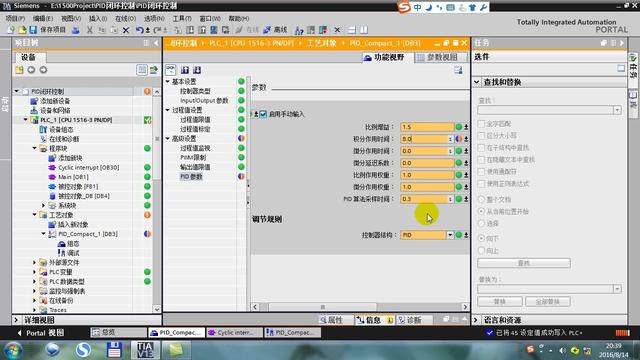Click the Sogou browser taskbar icon
Image resolution: width=640 pixels, height=360 pixels.
coord(83,350)
